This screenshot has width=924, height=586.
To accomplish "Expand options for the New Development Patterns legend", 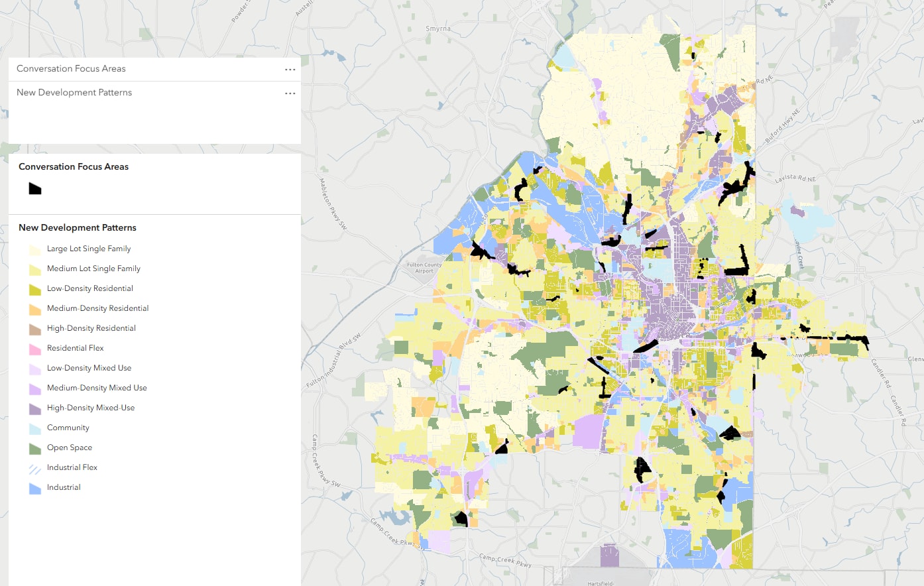I will tap(290, 93).
